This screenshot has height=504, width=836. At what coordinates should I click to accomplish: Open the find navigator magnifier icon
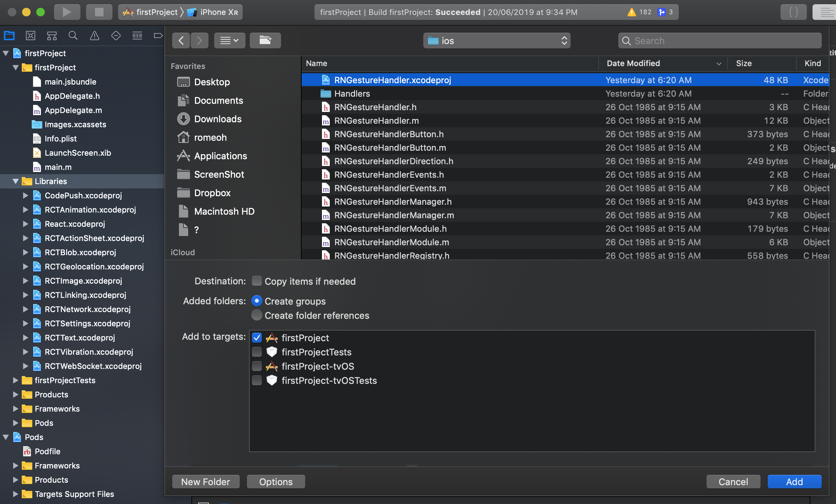(x=73, y=36)
